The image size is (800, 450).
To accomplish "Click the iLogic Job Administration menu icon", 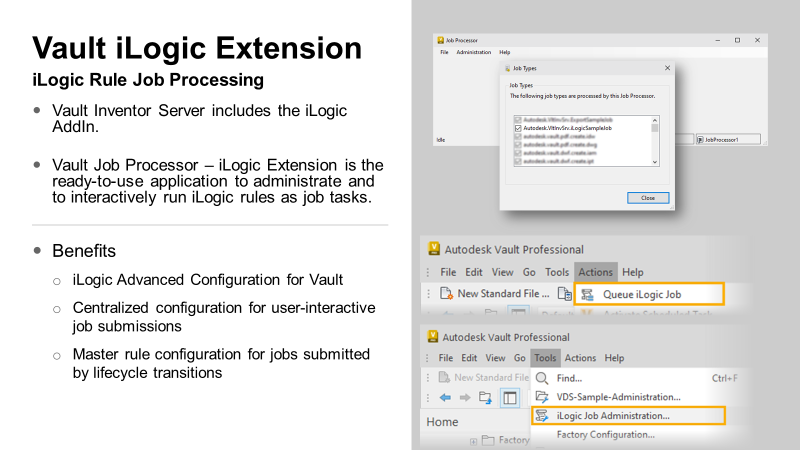I will click(x=542, y=415).
